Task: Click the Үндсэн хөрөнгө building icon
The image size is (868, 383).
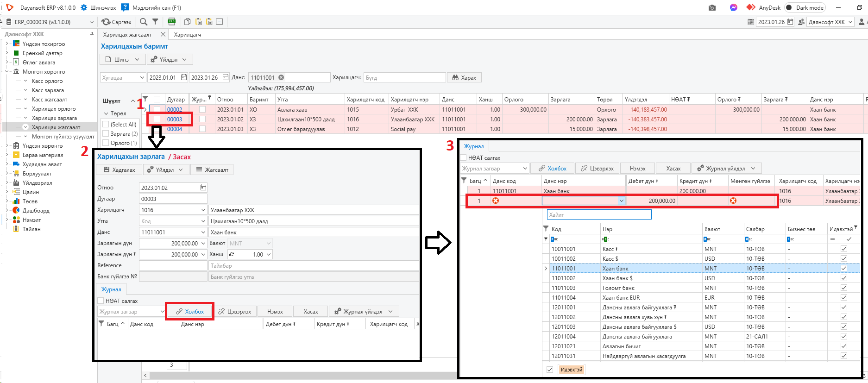Action: pyautogui.click(x=16, y=146)
